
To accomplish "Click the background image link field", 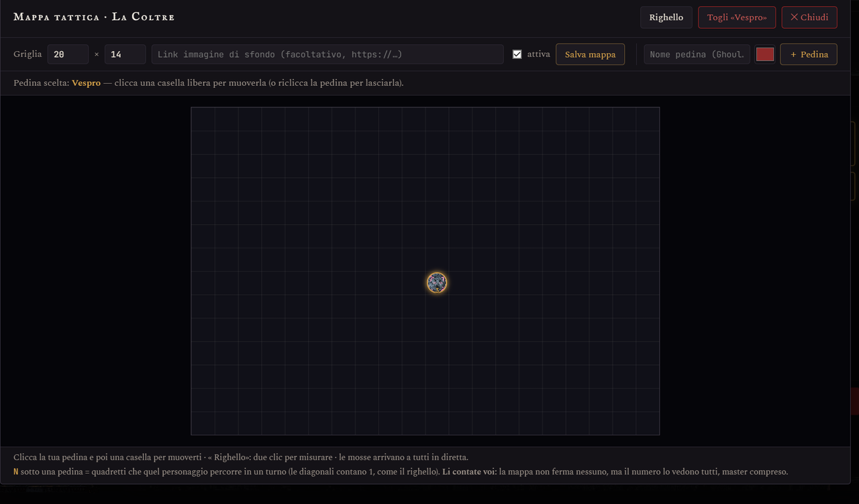I will tap(327, 54).
